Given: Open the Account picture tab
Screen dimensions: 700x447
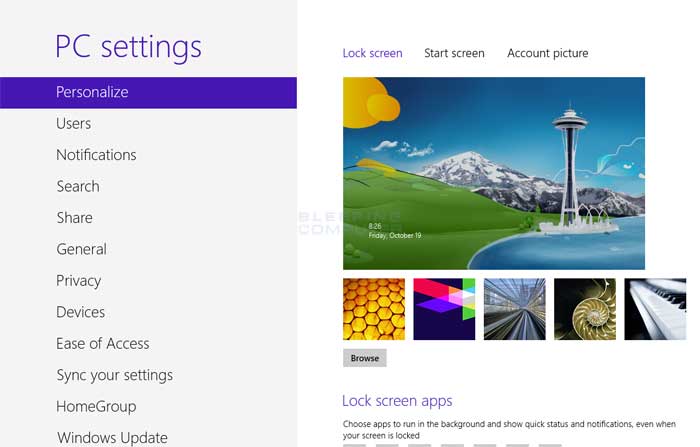Looking at the screenshot, I should pyautogui.click(x=547, y=54).
